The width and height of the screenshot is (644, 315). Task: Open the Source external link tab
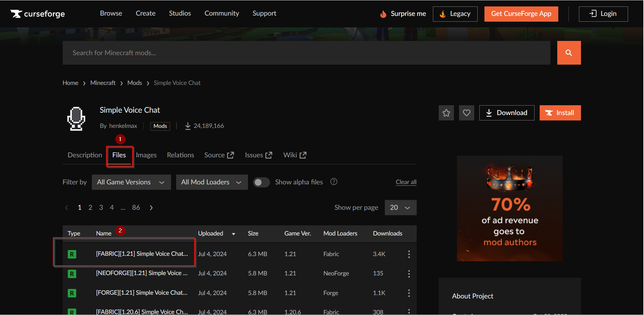pos(219,155)
